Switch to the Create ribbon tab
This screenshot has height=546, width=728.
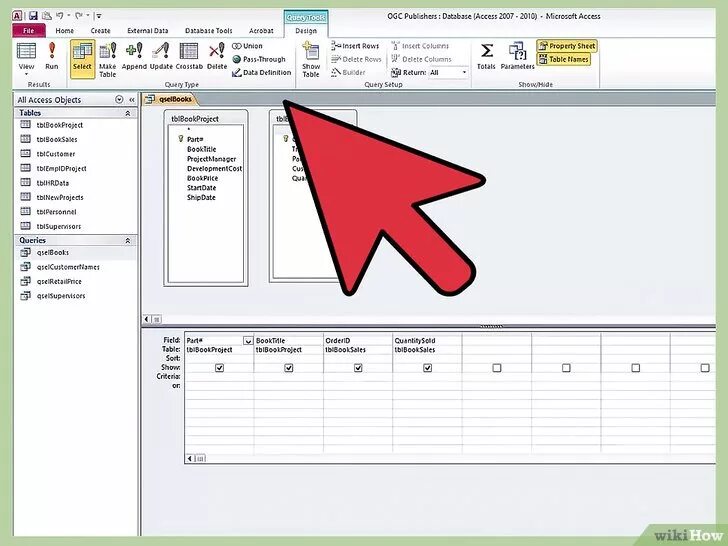[100, 31]
